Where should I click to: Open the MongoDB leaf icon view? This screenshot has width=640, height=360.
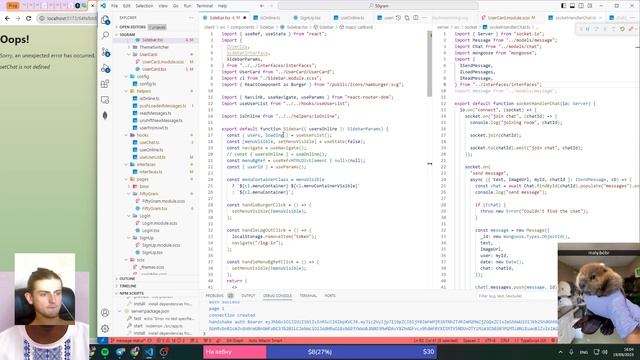click(105, 116)
